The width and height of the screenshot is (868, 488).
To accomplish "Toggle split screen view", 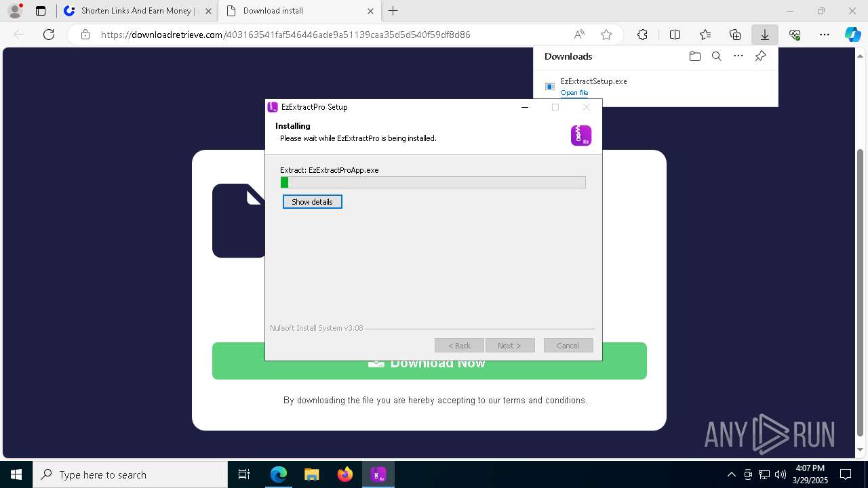I will point(675,35).
